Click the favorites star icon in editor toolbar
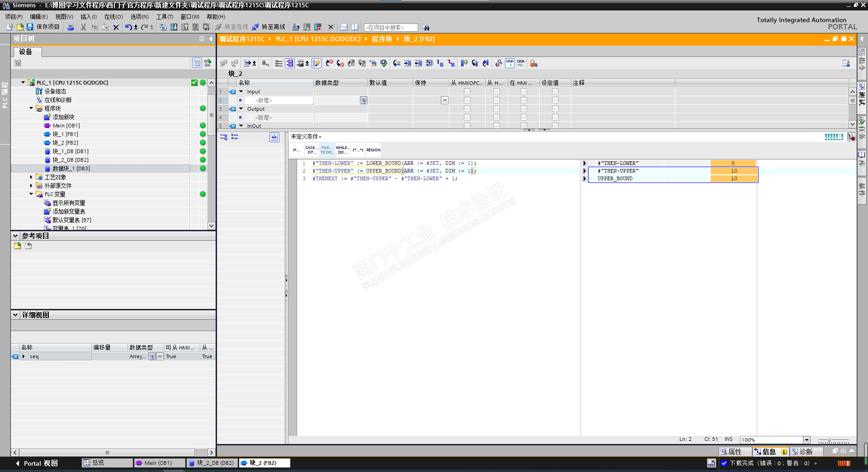This screenshot has width=868, height=472. tap(316, 63)
